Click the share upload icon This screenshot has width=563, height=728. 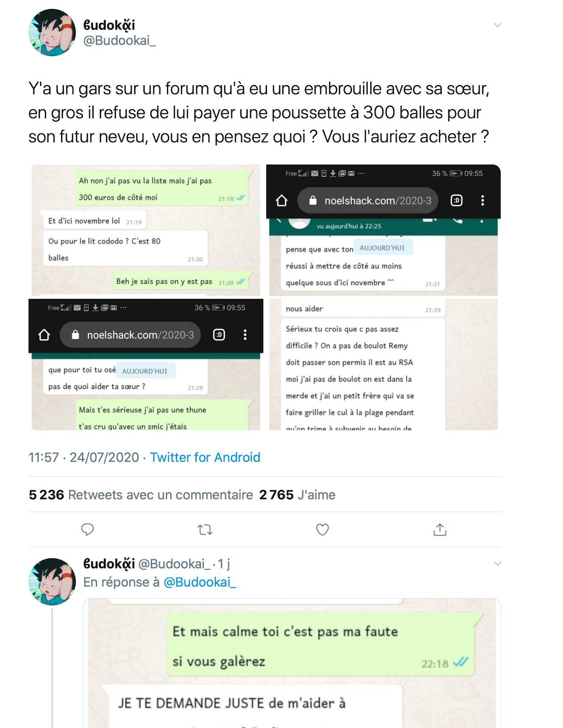[x=440, y=529]
